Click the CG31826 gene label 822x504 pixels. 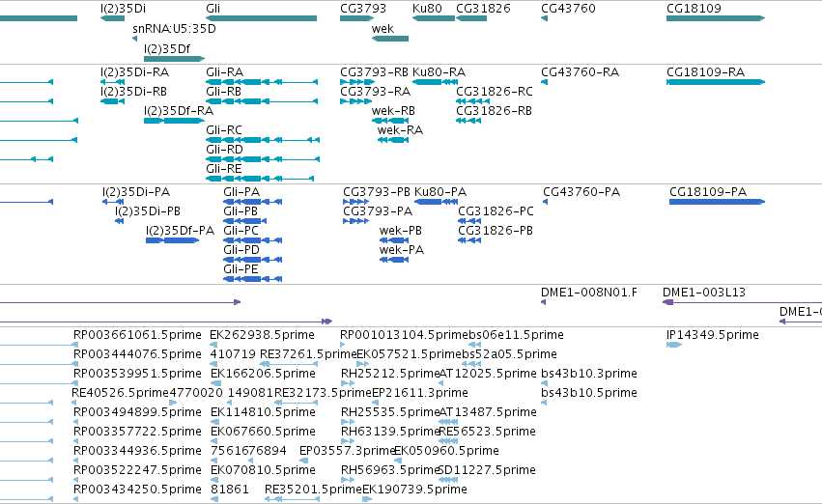(483, 9)
